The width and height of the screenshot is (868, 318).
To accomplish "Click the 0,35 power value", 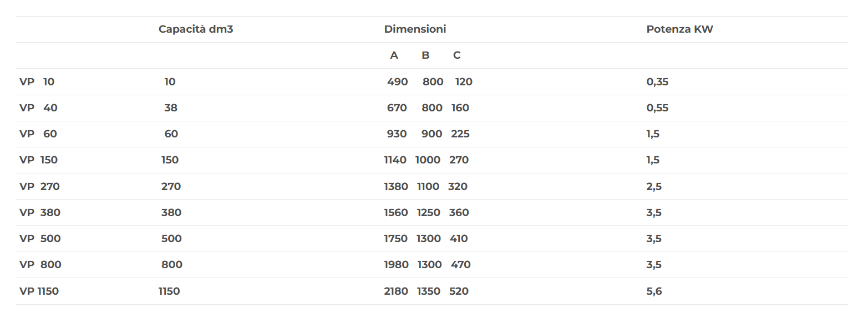I will pyautogui.click(x=657, y=82).
